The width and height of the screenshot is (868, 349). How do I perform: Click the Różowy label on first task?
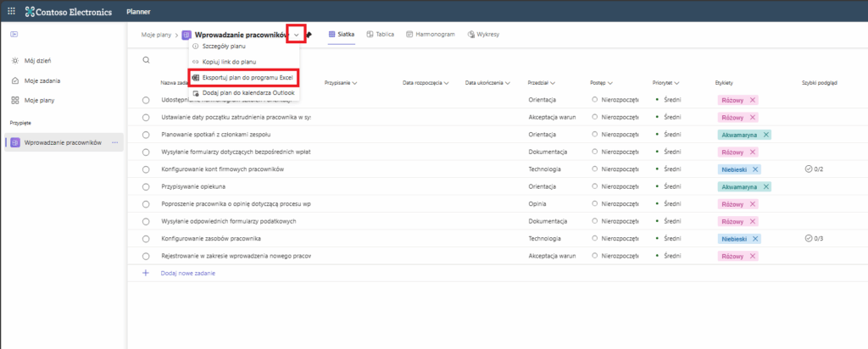point(731,100)
